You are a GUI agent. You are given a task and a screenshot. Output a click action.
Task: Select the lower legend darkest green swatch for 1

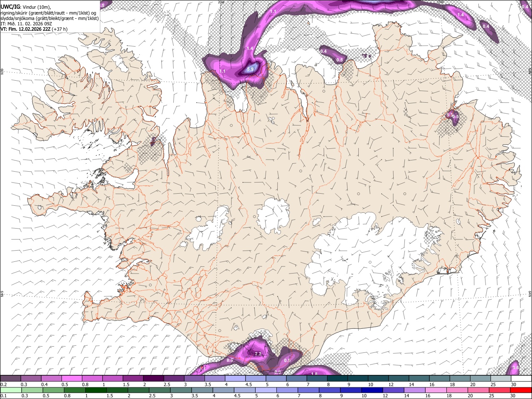tap(96, 390)
